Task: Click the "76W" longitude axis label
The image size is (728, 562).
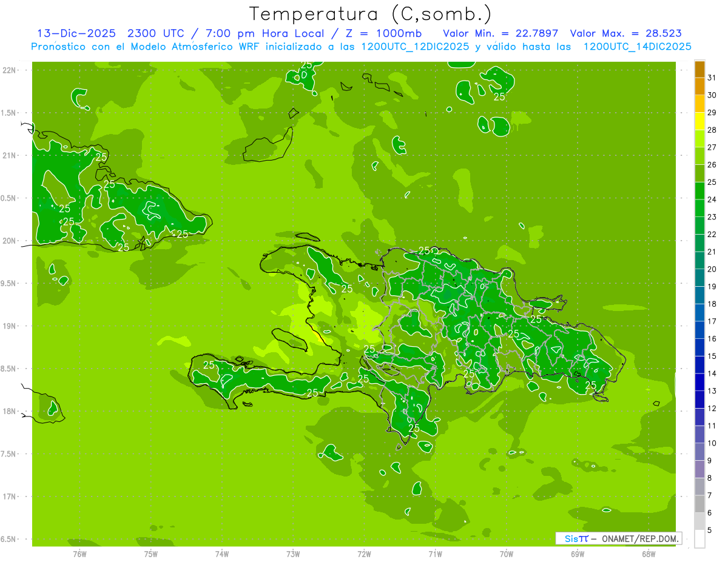Action: tap(79, 554)
